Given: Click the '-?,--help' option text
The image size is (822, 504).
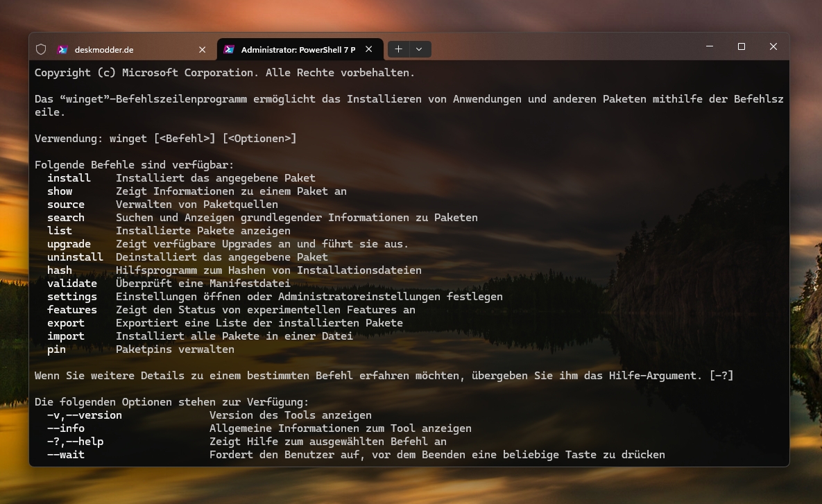Looking at the screenshot, I should coord(75,442).
